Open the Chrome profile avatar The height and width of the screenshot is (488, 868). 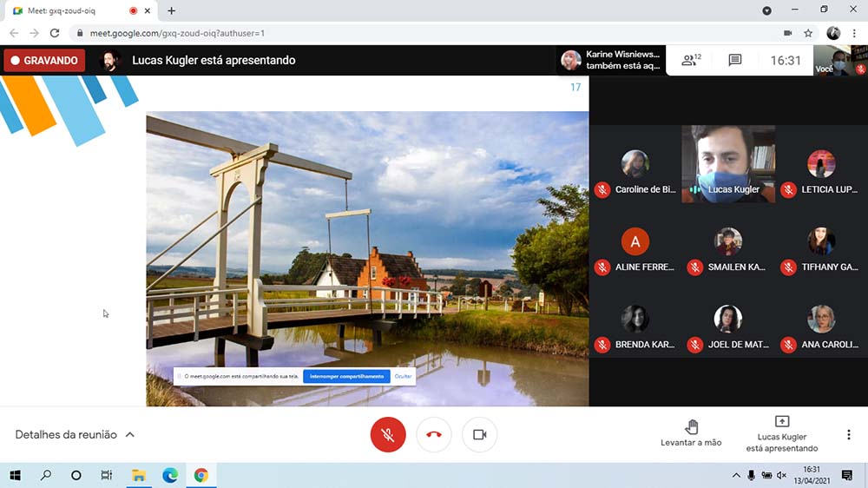pyautogui.click(x=833, y=33)
